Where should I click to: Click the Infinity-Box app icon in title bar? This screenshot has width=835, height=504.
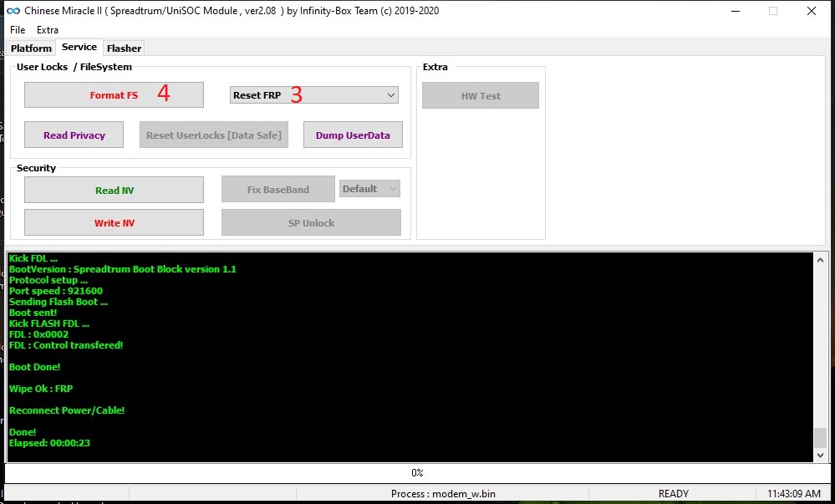click(13, 11)
